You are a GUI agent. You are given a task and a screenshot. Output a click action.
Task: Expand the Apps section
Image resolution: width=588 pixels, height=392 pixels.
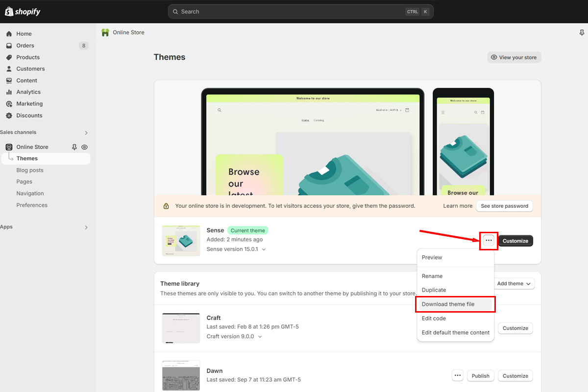(86, 227)
